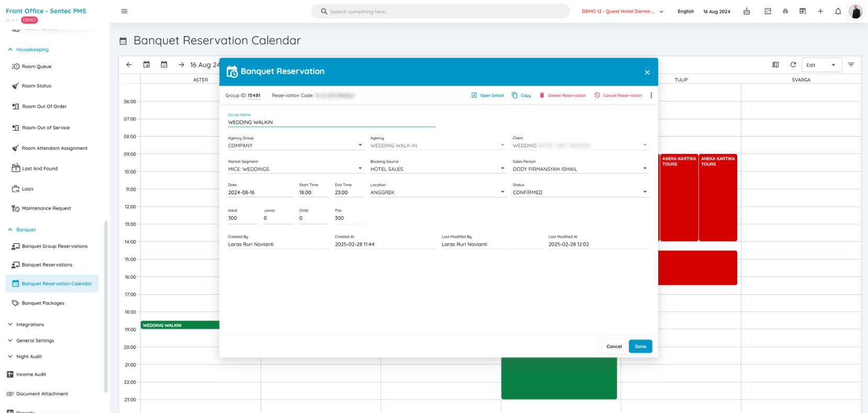Open Banquet Packages in sidebar

pos(43,303)
